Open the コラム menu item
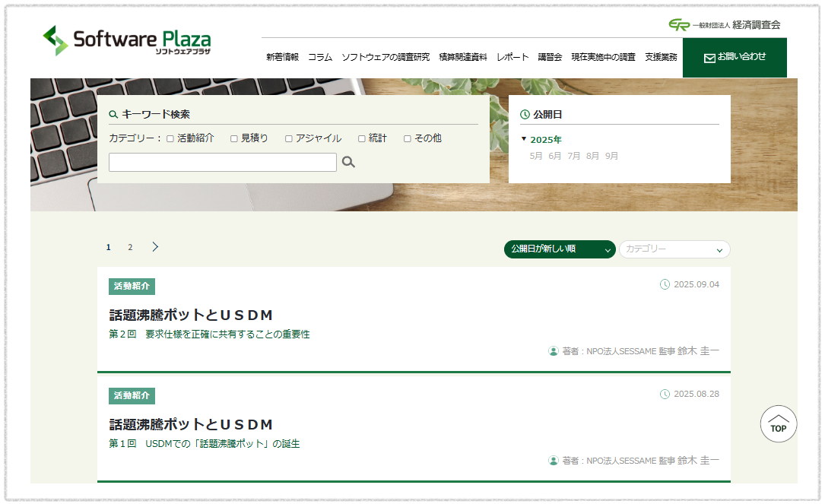The width and height of the screenshot is (825, 504). pyautogui.click(x=319, y=57)
